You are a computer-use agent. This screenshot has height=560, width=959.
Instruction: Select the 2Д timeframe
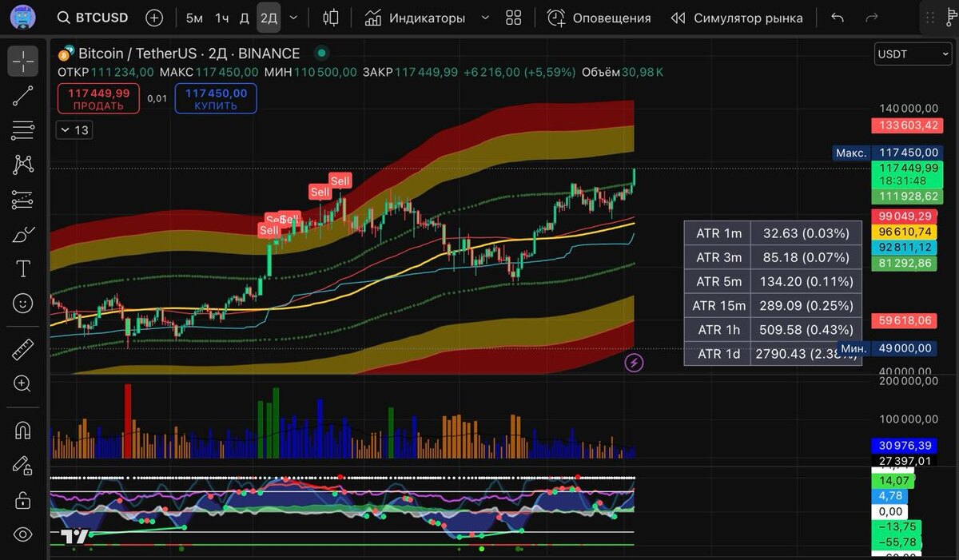269,18
